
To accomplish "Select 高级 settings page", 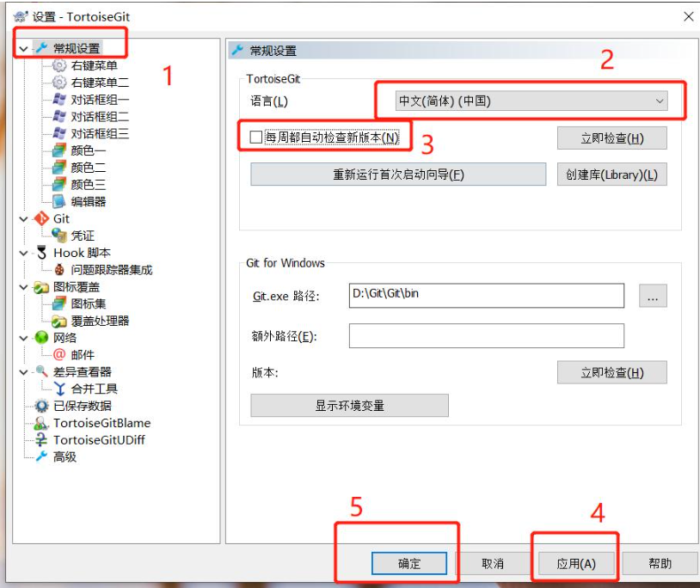I will click(x=64, y=456).
